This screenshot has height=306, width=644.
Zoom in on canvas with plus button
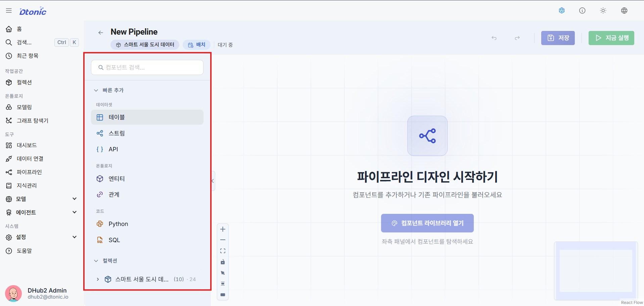tap(223, 229)
